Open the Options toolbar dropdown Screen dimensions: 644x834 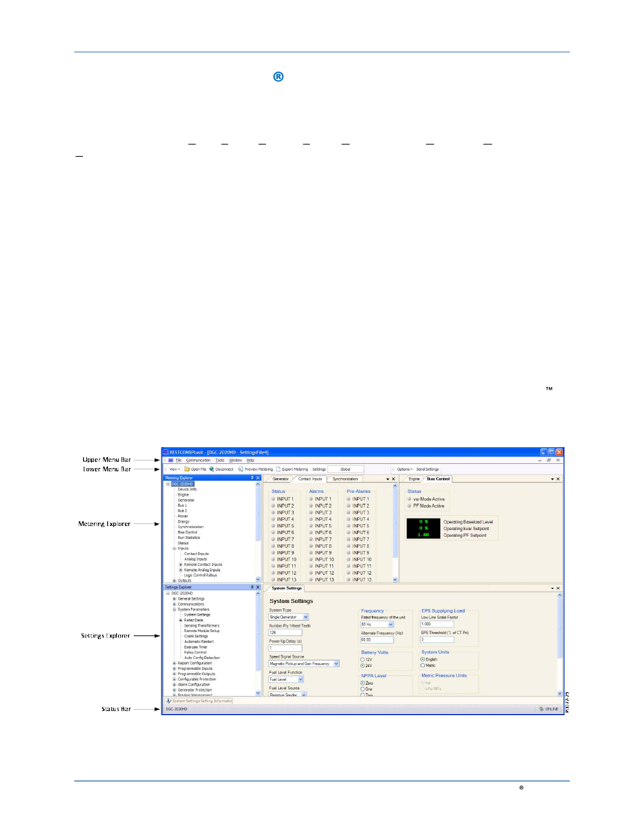[404, 469]
